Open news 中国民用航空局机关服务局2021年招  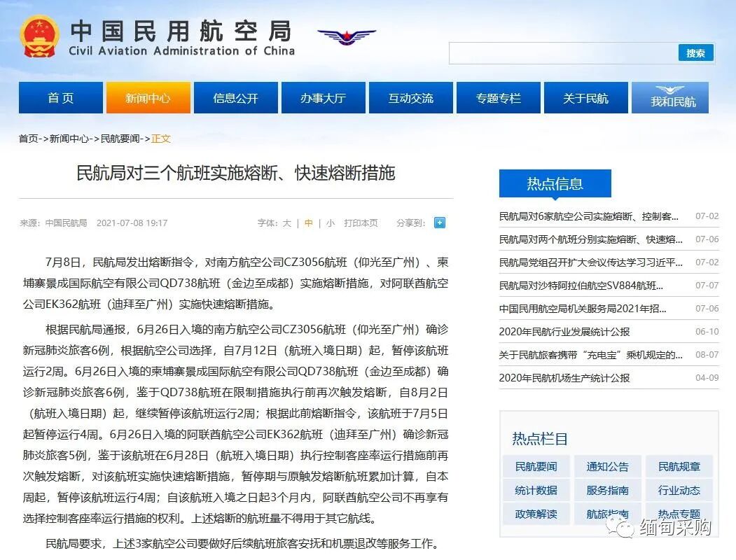click(x=583, y=308)
